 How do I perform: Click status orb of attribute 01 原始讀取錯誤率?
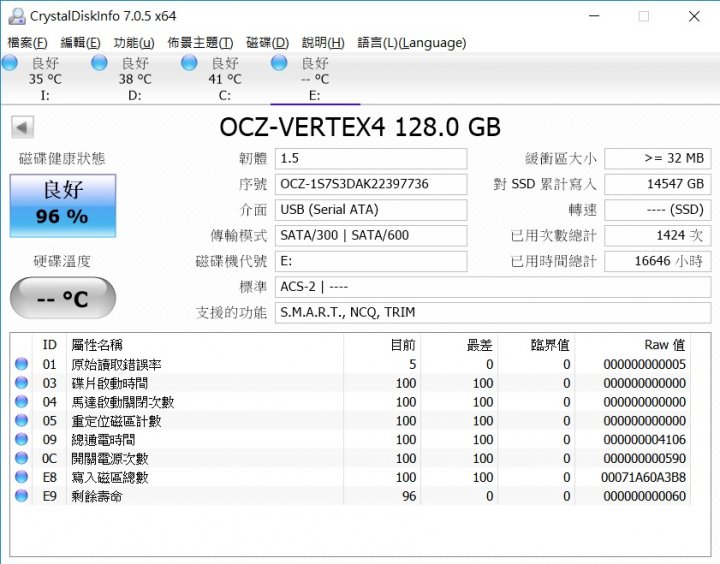[22, 364]
